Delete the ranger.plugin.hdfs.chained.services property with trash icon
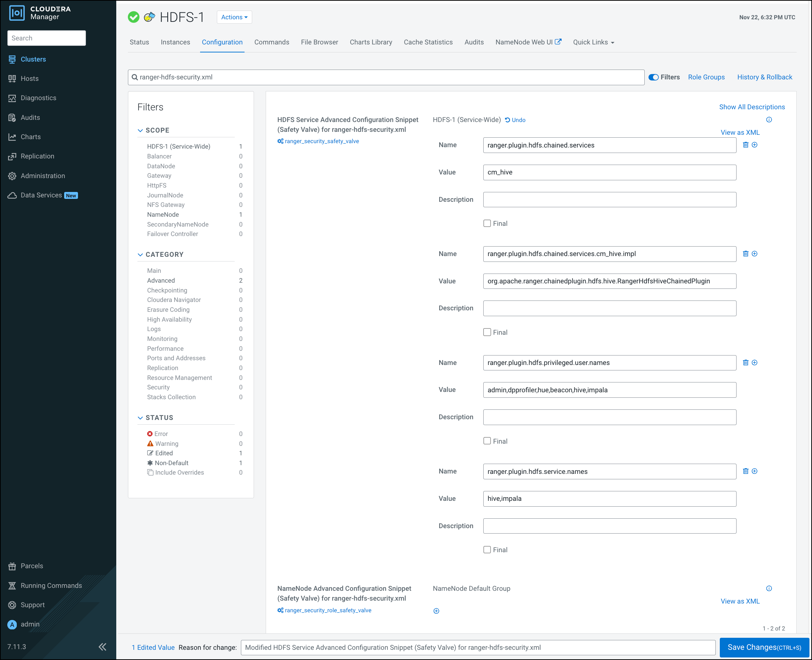The width and height of the screenshot is (812, 660). tap(745, 145)
